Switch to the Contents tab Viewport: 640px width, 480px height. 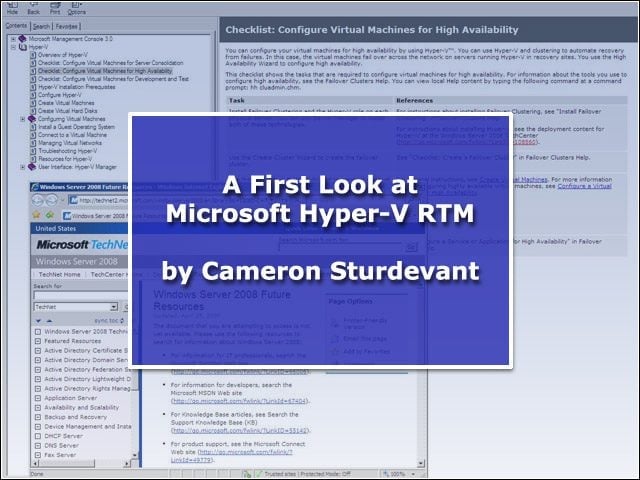(x=16, y=26)
